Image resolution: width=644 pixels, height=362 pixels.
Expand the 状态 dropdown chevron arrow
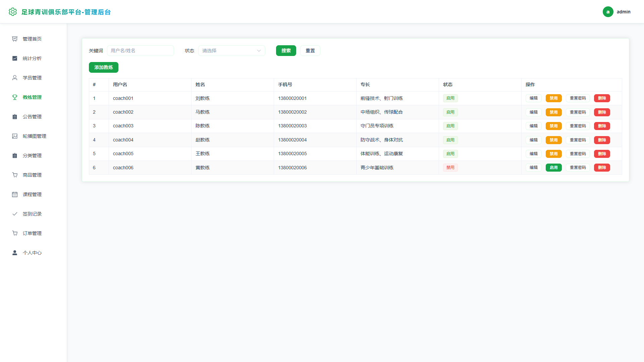(x=259, y=51)
